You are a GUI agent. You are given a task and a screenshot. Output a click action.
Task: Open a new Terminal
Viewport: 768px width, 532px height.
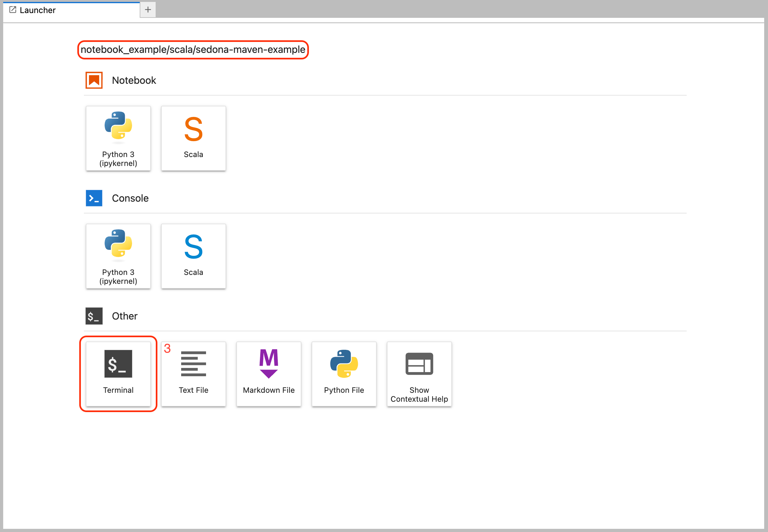point(118,374)
